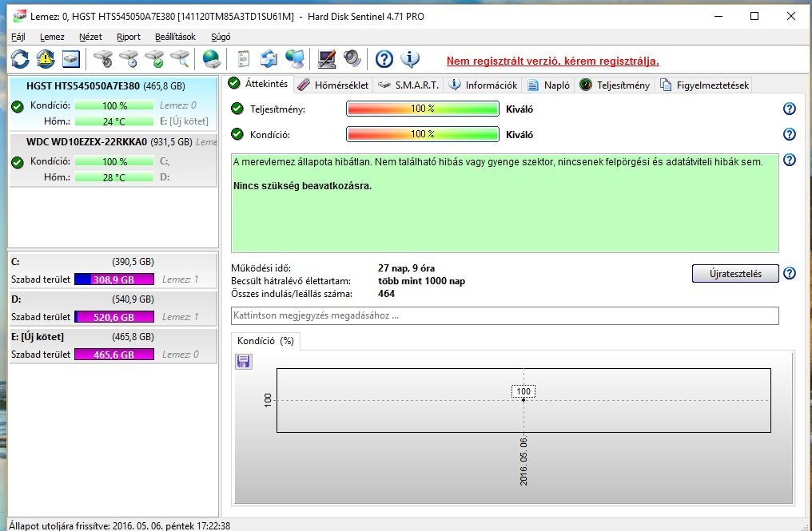Screen dimensions: 812x531
Task: Click the disk with green checkmark icon
Action: tap(154, 59)
